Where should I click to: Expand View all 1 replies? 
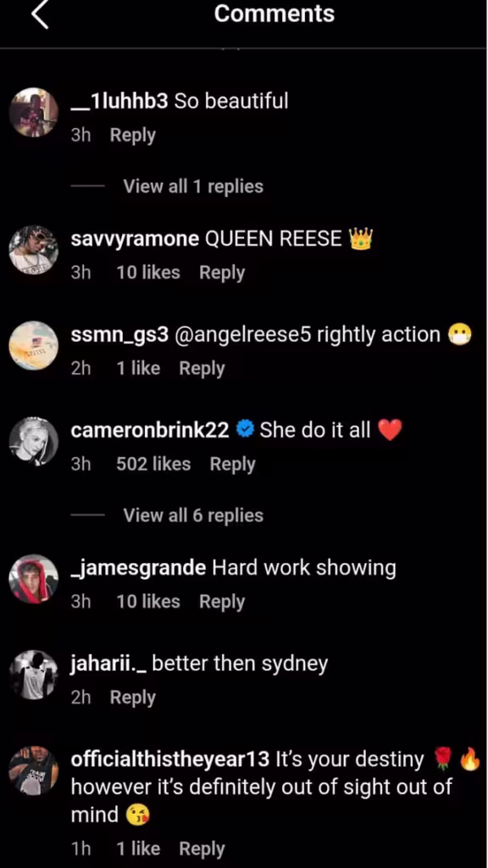pyautogui.click(x=193, y=186)
